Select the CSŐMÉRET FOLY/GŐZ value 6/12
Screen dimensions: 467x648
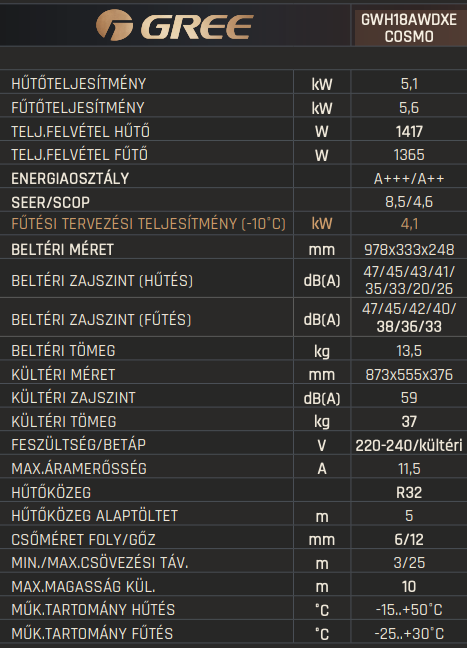tap(409, 539)
